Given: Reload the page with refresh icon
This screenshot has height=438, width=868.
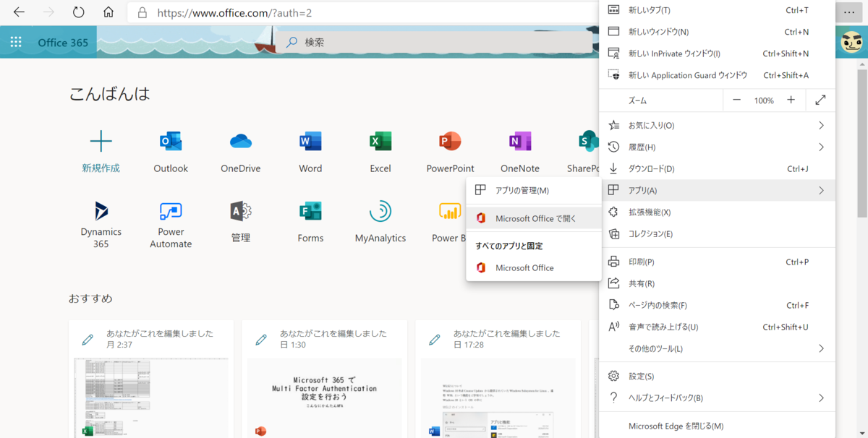Looking at the screenshot, I should [78, 13].
